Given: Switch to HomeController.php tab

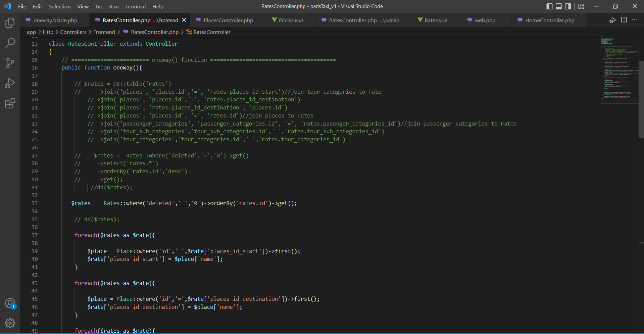Looking at the screenshot, I should (x=549, y=20).
